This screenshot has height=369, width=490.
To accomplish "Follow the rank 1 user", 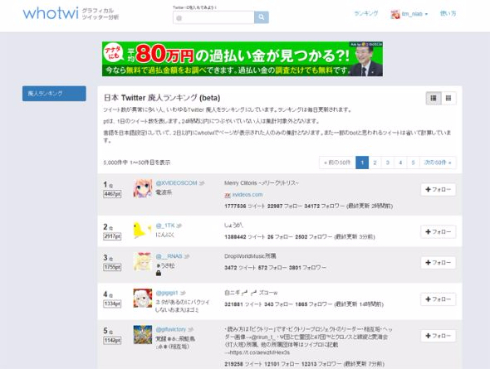I will 438,190.
